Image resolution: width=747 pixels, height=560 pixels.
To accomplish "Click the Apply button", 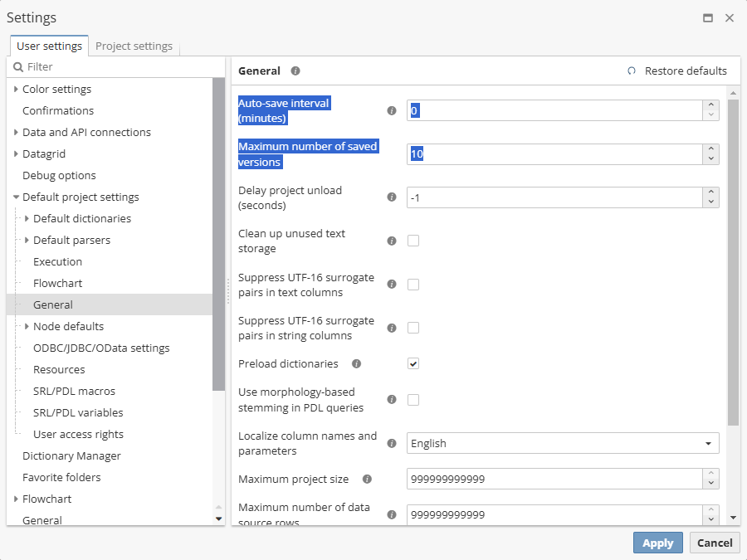I will tap(657, 543).
